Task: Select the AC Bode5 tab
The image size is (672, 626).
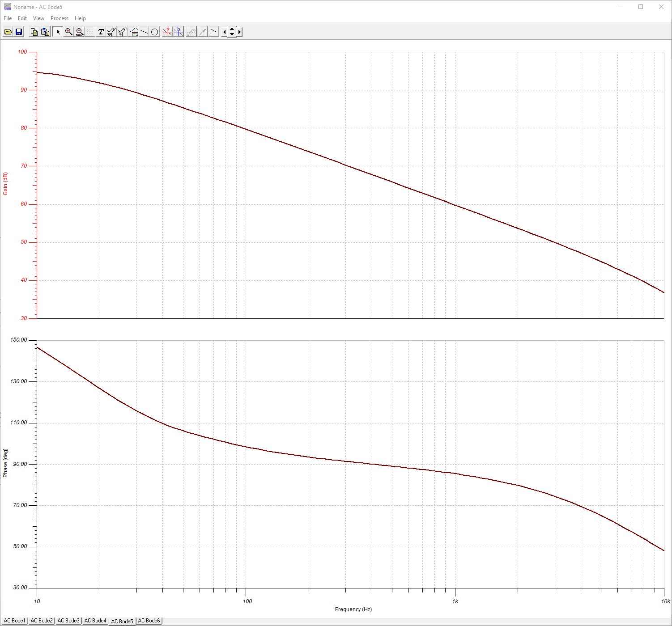Action: click(122, 621)
